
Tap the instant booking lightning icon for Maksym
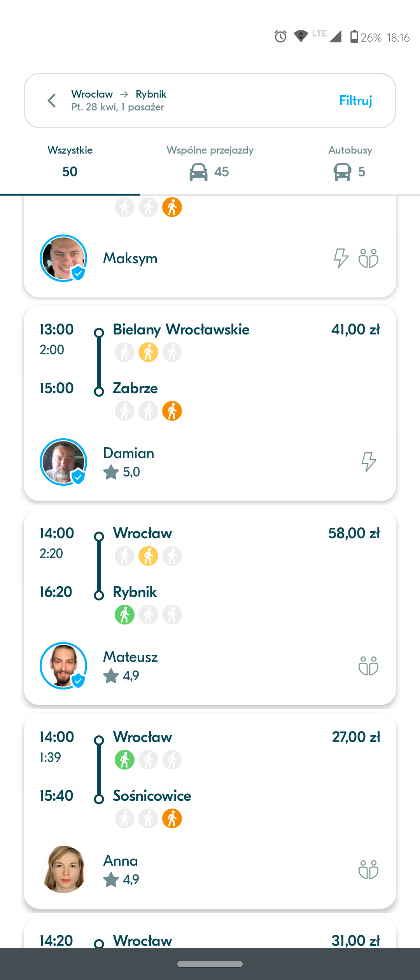pyautogui.click(x=341, y=258)
